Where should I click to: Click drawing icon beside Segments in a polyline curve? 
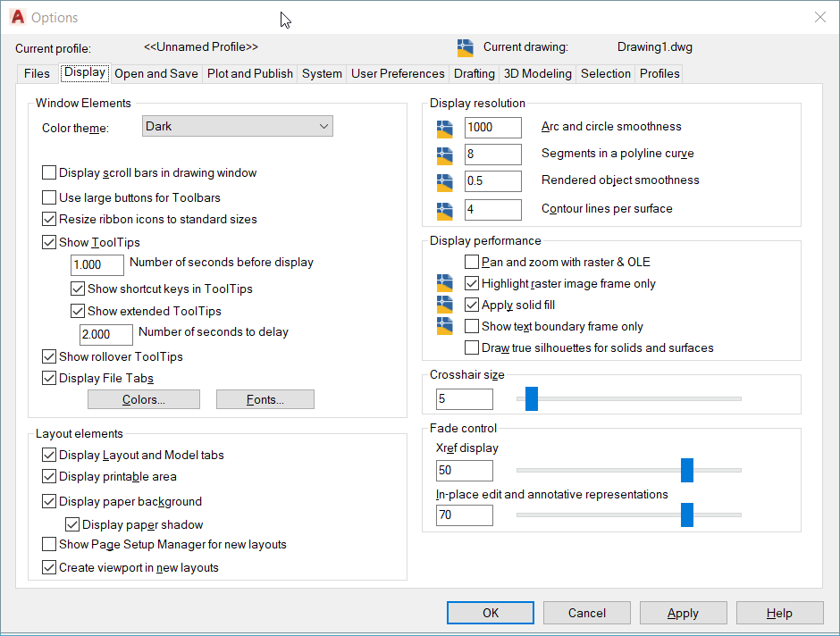[x=445, y=155]
